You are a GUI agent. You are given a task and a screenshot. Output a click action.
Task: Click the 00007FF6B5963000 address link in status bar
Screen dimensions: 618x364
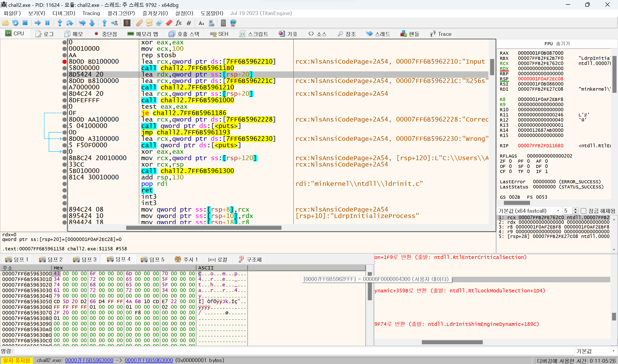point(89,360)
